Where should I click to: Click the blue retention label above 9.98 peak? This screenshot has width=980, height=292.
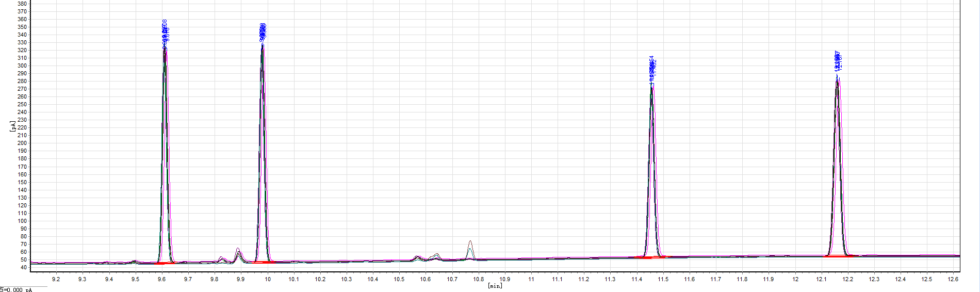263,32
